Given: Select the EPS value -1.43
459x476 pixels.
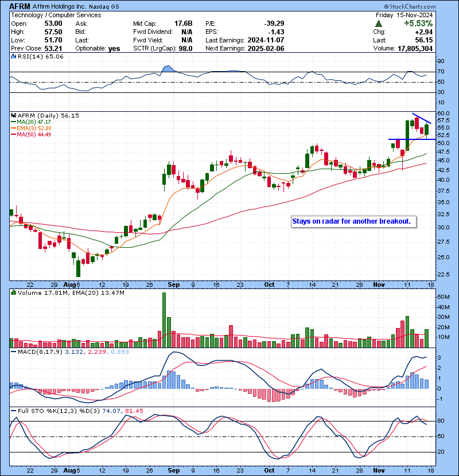Looking at the screenshot, I should 276,32.
